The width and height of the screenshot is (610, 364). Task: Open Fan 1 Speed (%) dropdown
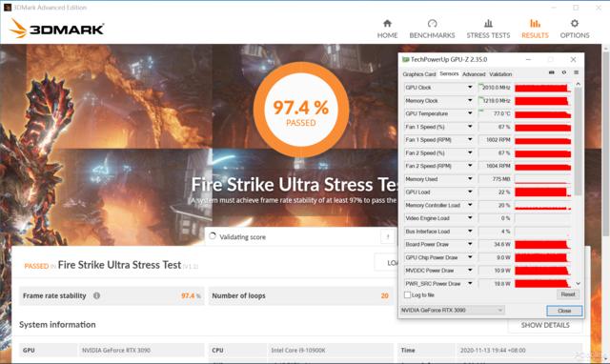click(470, 127)
